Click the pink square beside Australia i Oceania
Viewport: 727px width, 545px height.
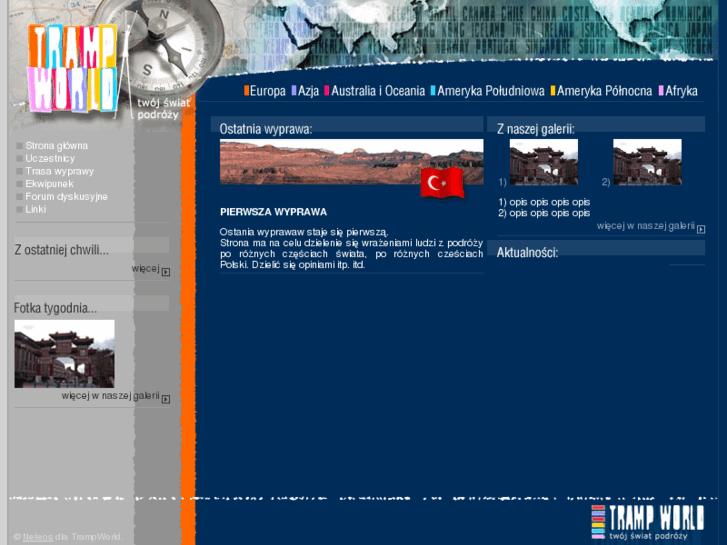point(326,90)
